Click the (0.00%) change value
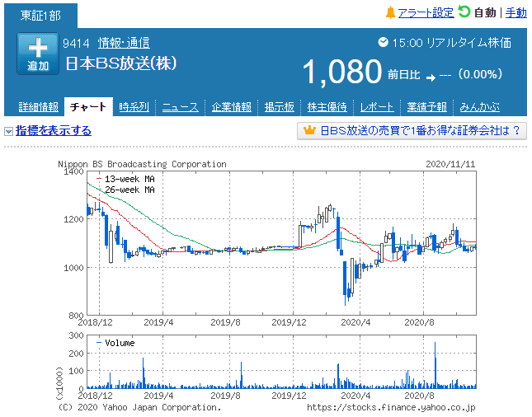532x417 pixels. pyautogui.click(x=480, y=74)
